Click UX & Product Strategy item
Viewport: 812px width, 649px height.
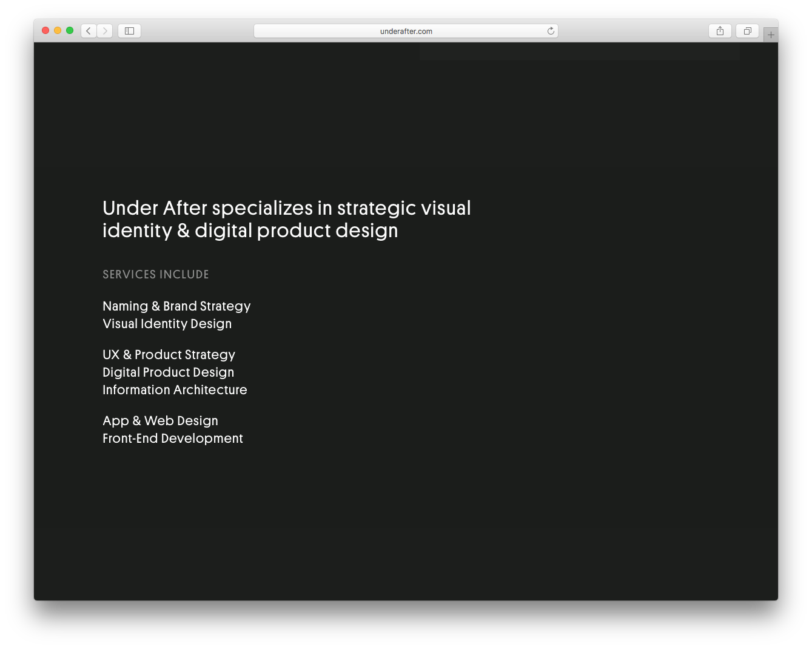pos(169,355)
